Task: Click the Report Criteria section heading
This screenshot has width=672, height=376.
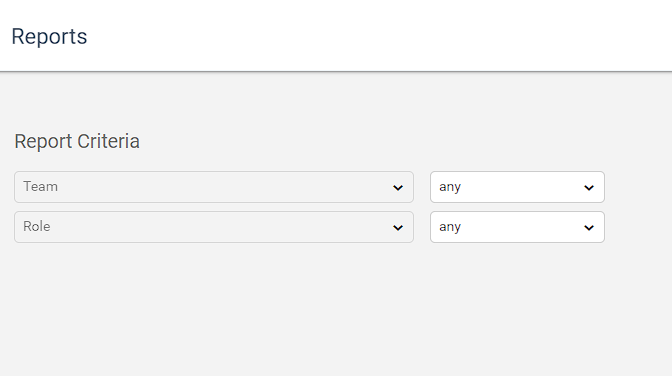Action: pos(77,141)
